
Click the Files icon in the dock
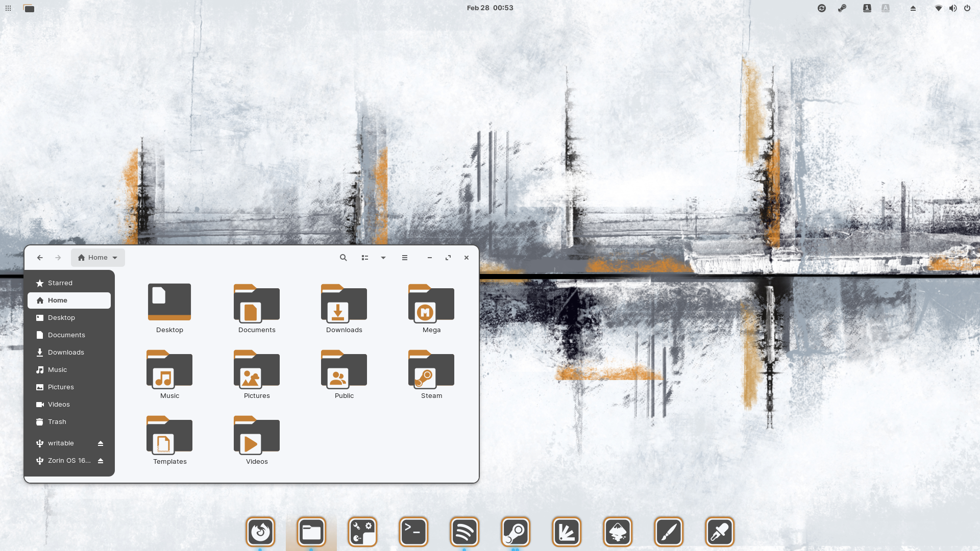tap(311, 532)
